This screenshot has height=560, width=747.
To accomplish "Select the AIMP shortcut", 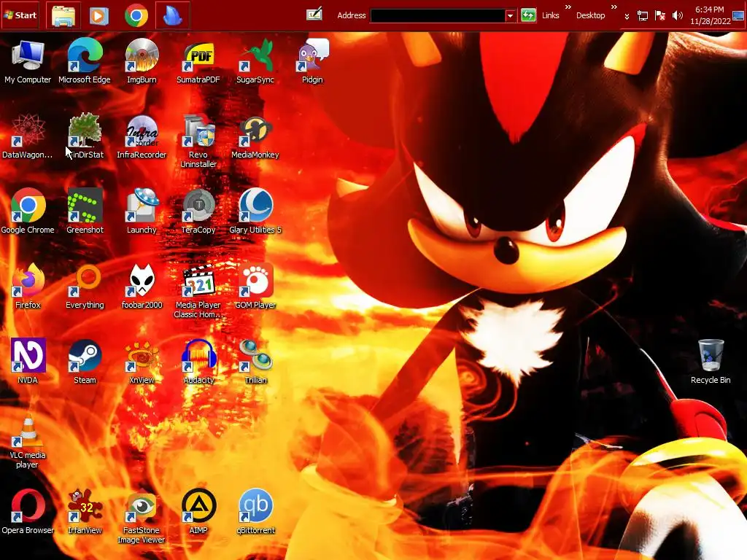I will 198,511.
